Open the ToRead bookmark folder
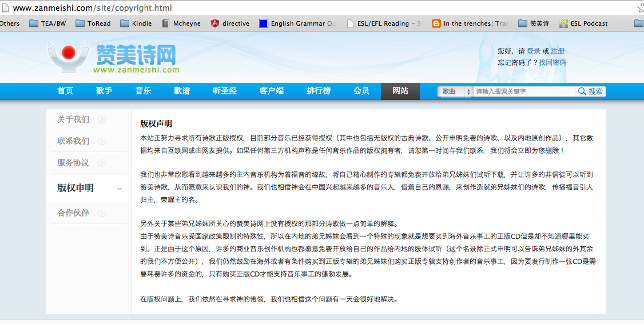The image size is (644, 324). coord(93,23)
